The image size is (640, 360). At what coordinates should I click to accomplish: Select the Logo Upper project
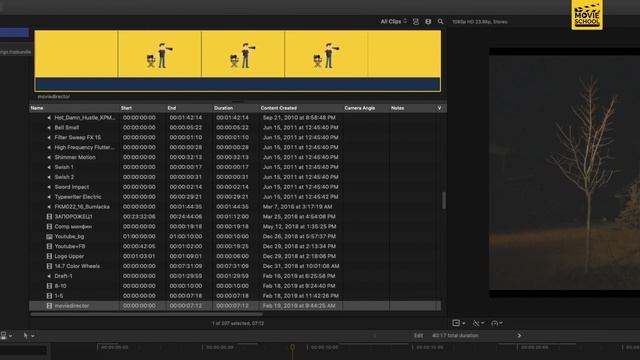235,256
